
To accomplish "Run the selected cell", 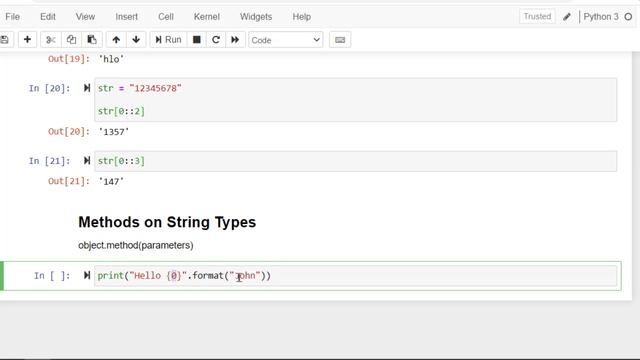I will (x=168, y=40).
